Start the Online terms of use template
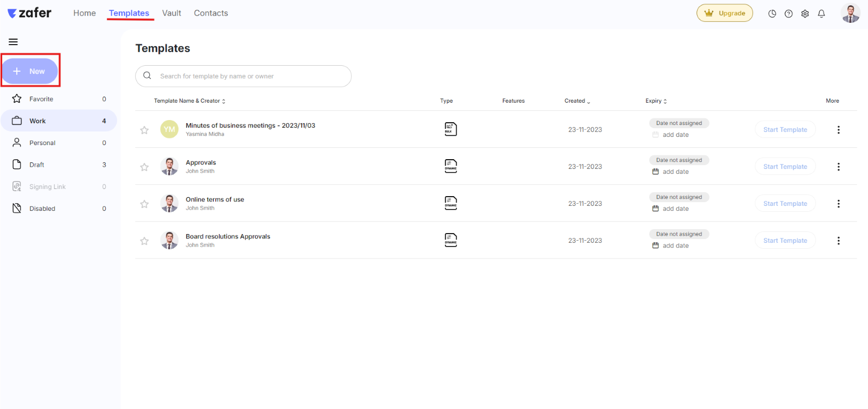The height and width of the screenshot is (409, 868). tap(785, 204)
